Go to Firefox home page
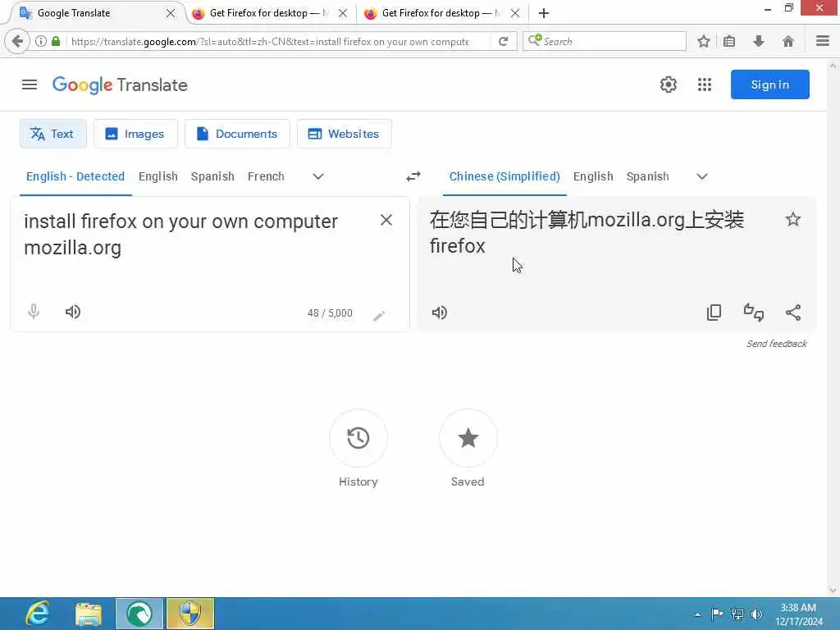840x630 pixels. (788, 41)
